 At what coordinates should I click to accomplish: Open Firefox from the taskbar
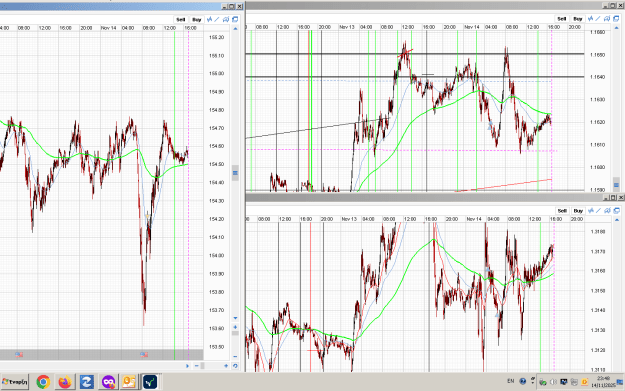tap(65, 382)
